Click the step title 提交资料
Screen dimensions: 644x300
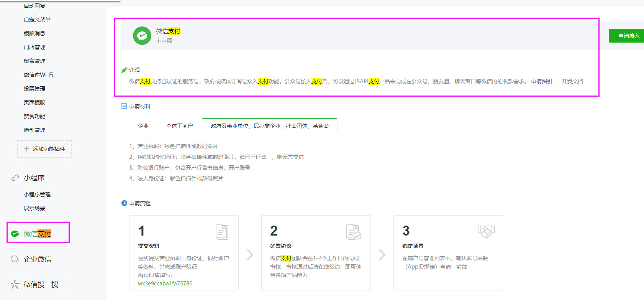coord(149,246)
